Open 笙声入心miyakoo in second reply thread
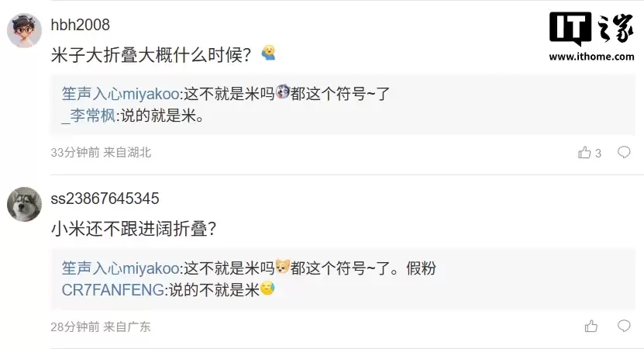 pyautogui.click(x=120, y=268)
